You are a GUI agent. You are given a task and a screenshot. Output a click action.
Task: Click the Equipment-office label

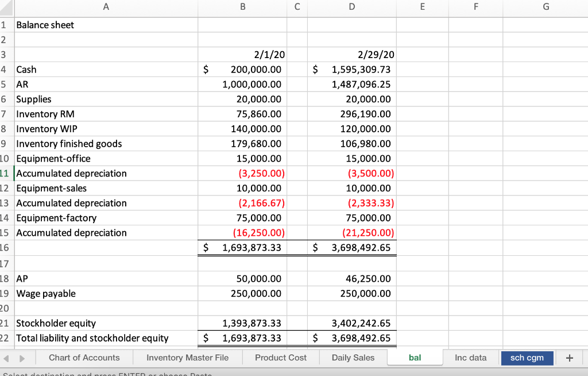click(x=106, y=159)
